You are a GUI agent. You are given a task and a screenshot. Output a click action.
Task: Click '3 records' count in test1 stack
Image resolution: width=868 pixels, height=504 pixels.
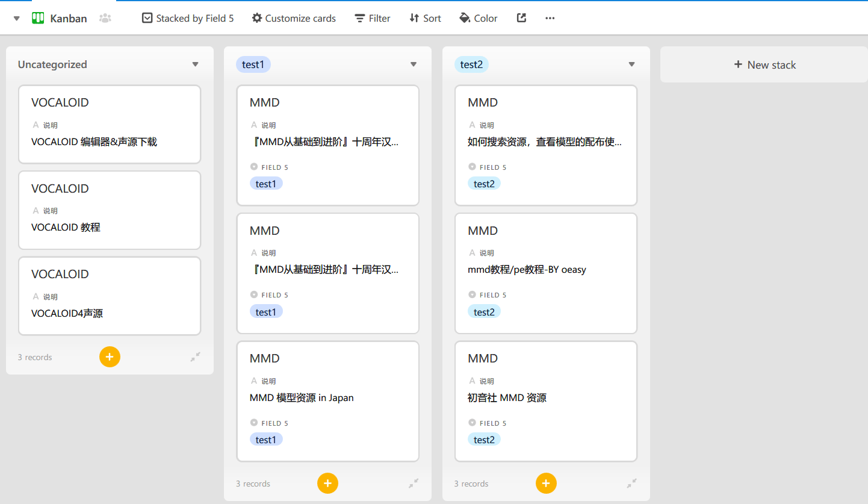253,484
